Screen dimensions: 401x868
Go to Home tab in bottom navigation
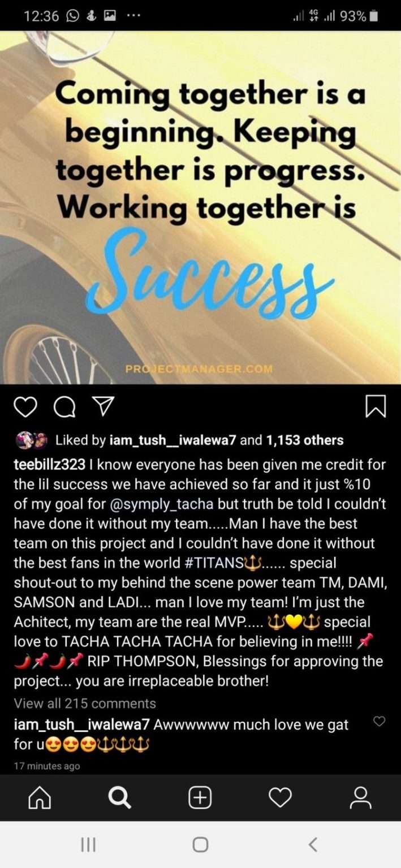[x=40, y=797]
